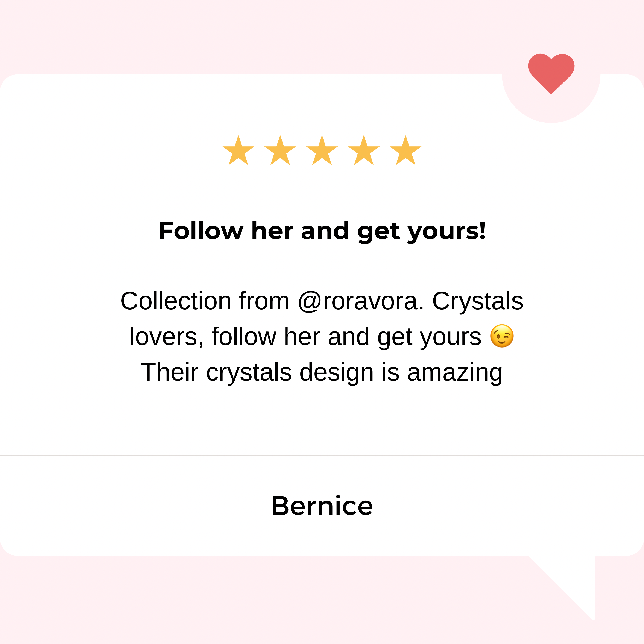Click the winking face emoji
The height and width of the screenshot is (644, 644).
coord(502,336)
